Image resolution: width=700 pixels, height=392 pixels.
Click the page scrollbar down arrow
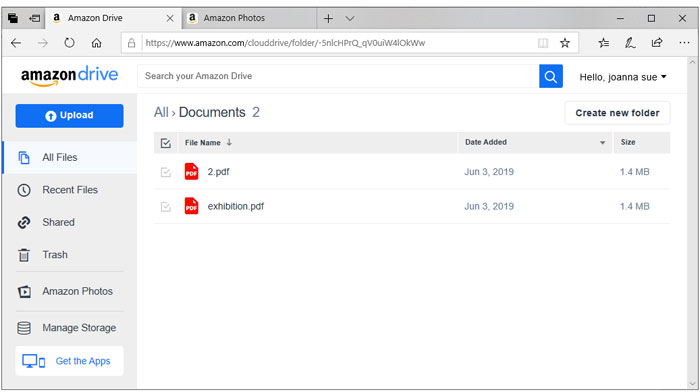[692, 384]
